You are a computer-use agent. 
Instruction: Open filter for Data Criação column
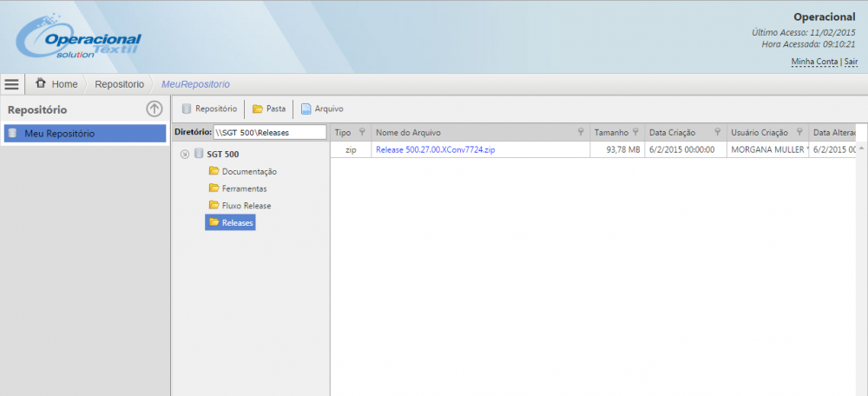coord(718,133)
